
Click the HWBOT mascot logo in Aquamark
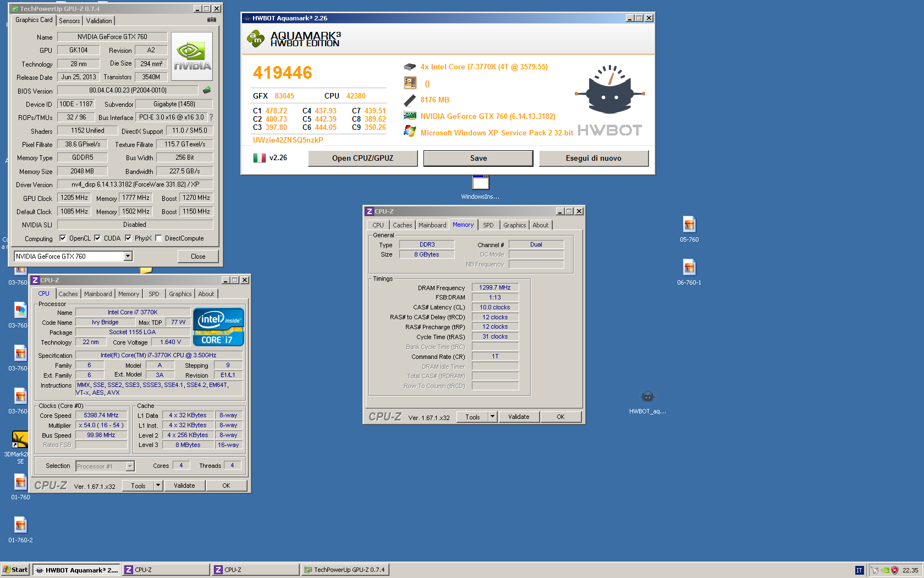[x=609, y=89]
